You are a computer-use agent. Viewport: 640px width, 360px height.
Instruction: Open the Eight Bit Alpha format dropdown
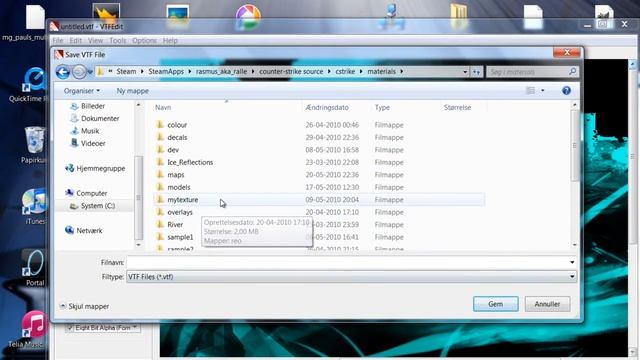pos(135,327)
